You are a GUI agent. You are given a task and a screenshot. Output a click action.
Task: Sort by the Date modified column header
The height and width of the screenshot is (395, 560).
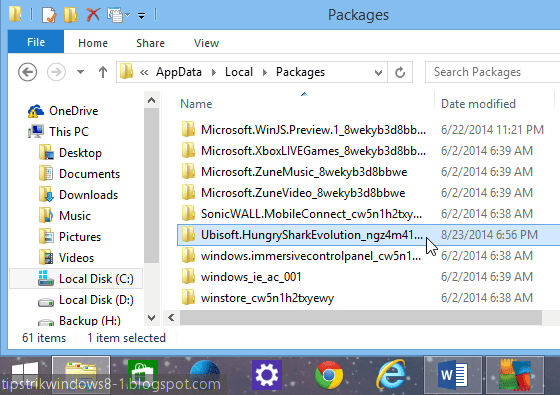click(478, 104)
